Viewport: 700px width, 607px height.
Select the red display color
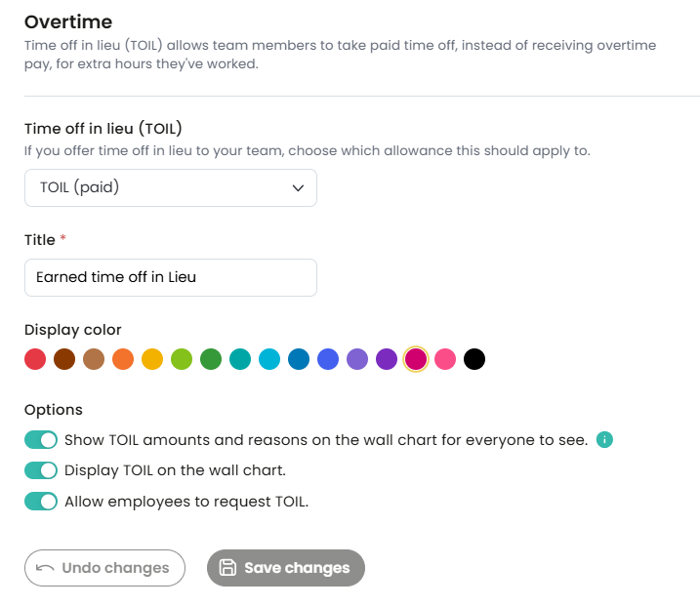pyautogui.click(x=35, y=359)
